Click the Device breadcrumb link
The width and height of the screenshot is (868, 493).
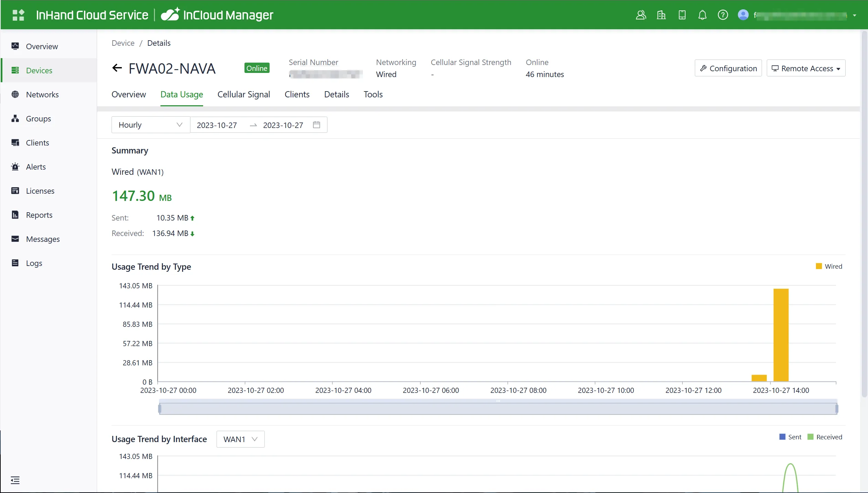(123, 43)
